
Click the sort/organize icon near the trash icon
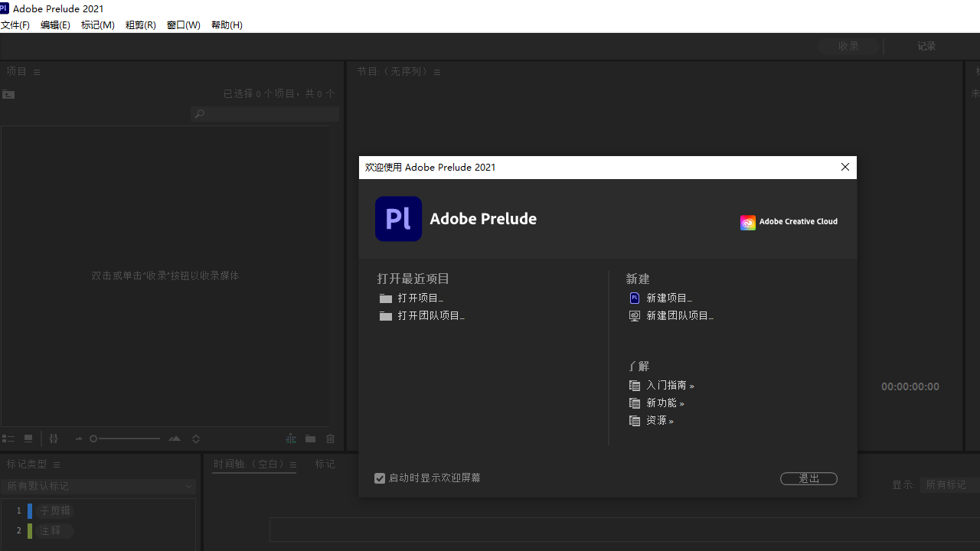click(x=291, y=439)
